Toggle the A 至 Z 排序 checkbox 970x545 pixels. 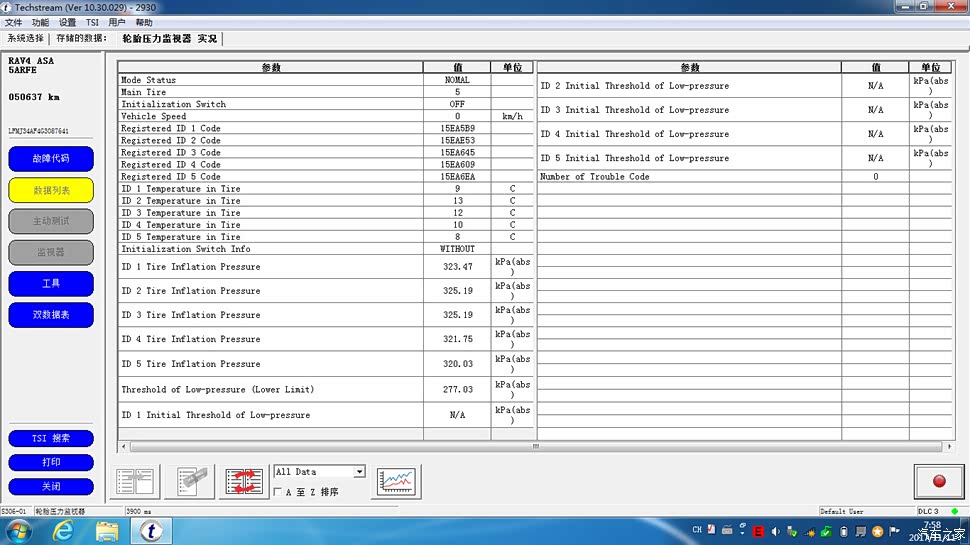(277, 492)
